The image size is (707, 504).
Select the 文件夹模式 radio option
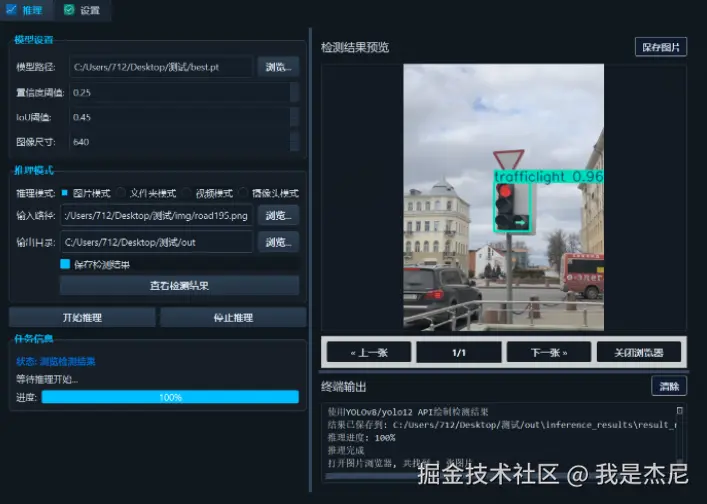point(122,193)
